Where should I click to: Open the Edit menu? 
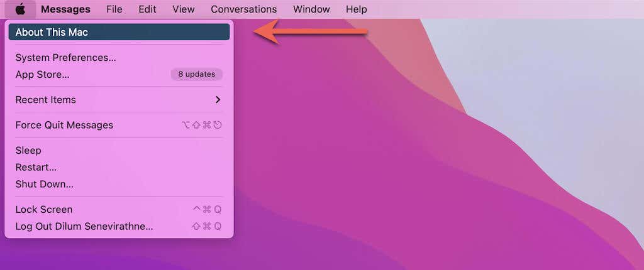[147, 9]
